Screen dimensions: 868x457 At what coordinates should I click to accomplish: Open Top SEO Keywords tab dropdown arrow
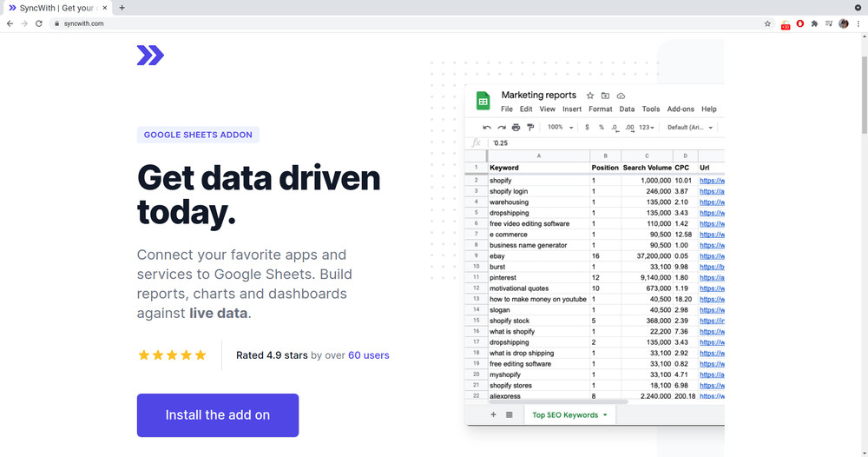tap(605, 415)
